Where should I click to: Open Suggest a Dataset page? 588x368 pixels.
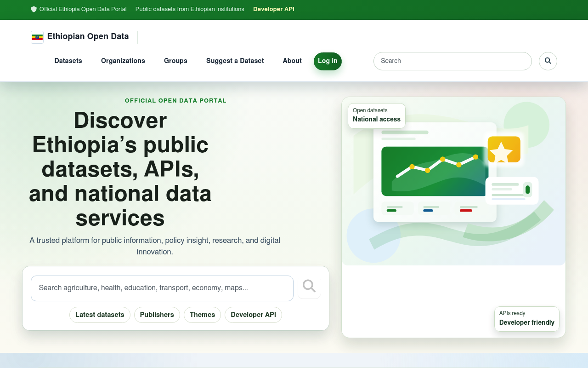tap(235, 61)
